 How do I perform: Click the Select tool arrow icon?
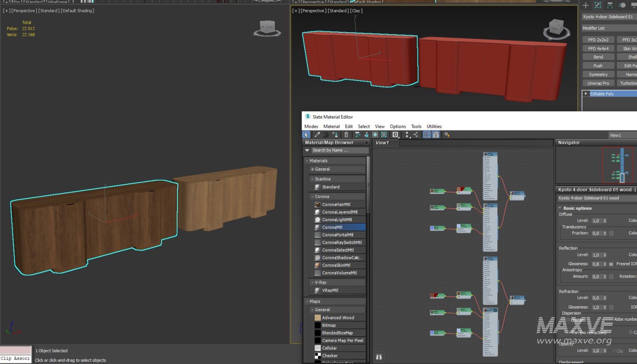(x=307, y=135)
